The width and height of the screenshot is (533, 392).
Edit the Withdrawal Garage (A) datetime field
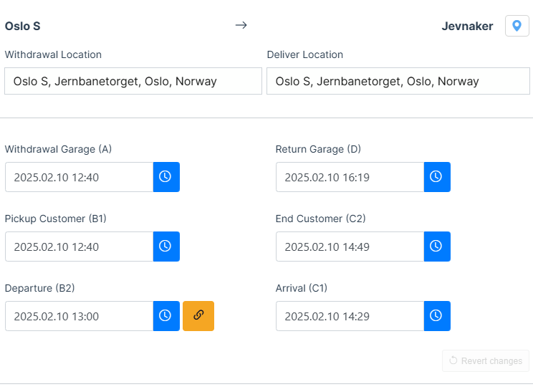[x=80, y=177]
